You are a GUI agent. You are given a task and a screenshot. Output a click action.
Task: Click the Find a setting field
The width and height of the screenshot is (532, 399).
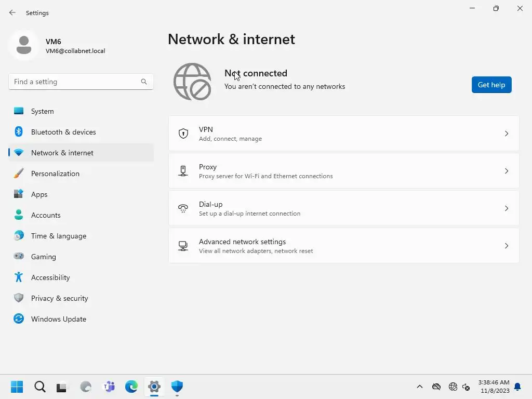81,82
